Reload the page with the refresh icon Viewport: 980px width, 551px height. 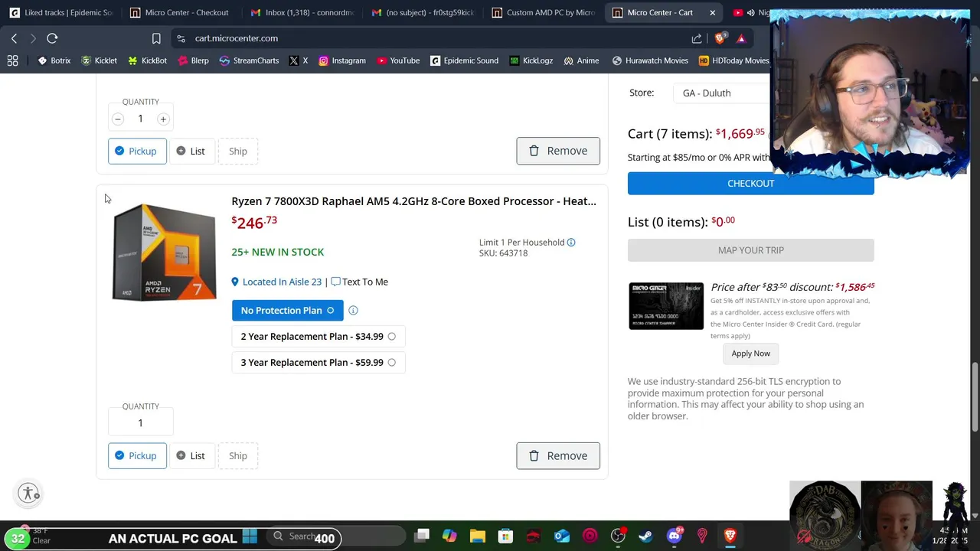coord(52,38)
